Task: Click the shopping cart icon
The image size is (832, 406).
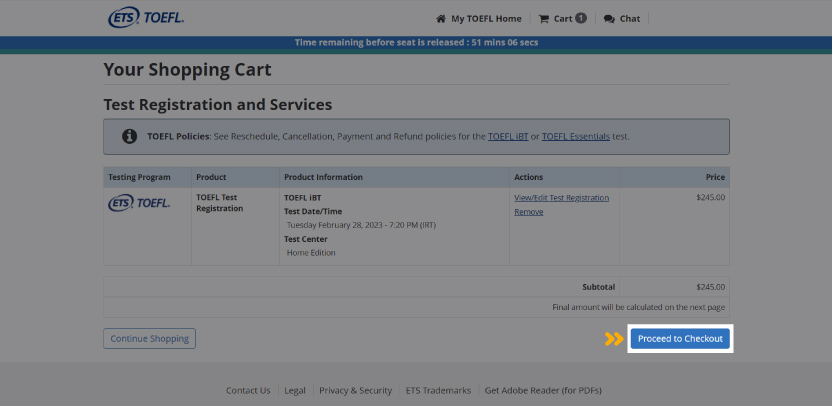Action: click(x=544, y=19)
